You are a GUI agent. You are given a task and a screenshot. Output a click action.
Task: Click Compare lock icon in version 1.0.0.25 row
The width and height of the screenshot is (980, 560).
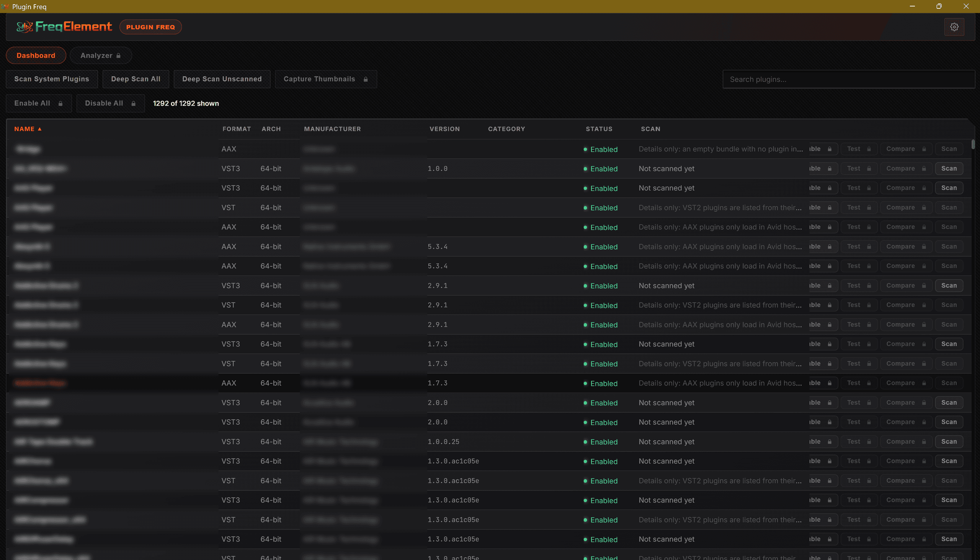pyautogui.click(x=924, y=441)
